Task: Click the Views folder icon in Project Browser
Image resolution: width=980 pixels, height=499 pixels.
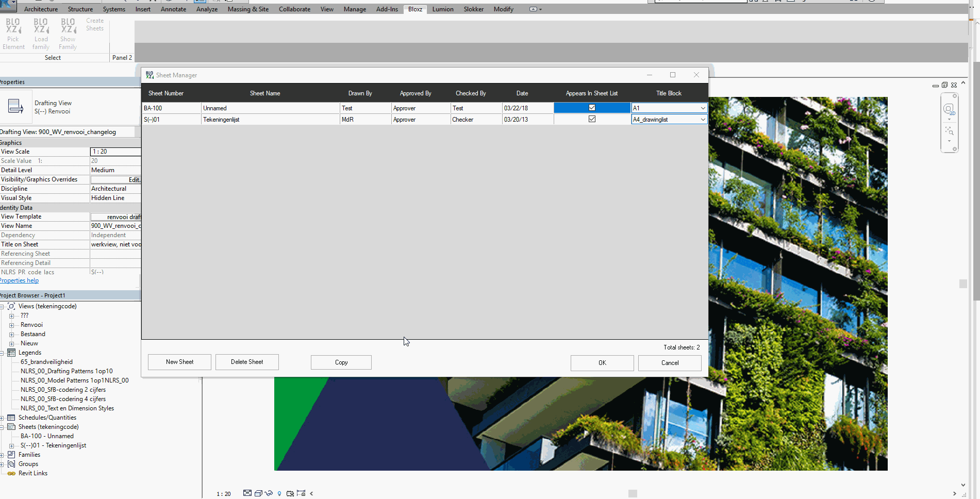Action: (x=11, y=306)
